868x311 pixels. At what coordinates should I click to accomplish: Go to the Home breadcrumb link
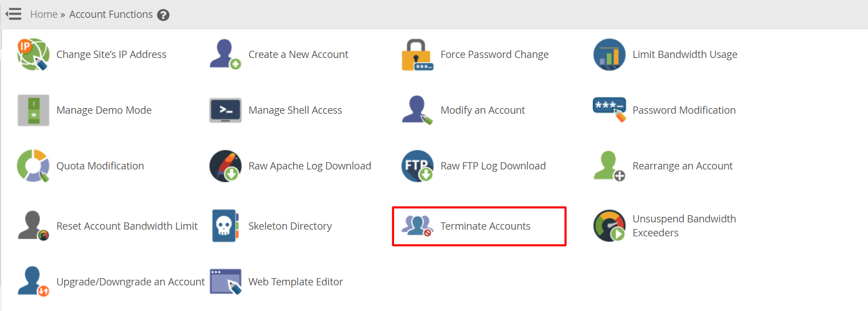pyautogui.click(x=44, y=14)
